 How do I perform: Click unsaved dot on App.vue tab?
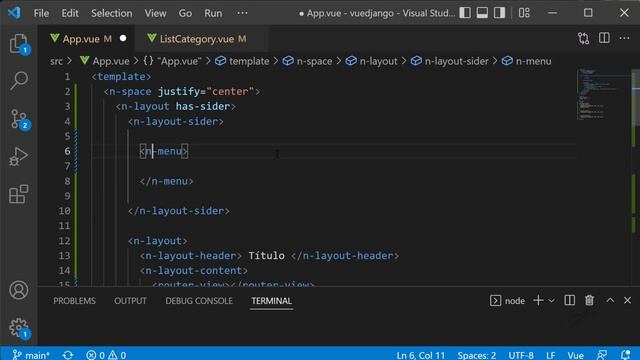[x=123, y=38]
